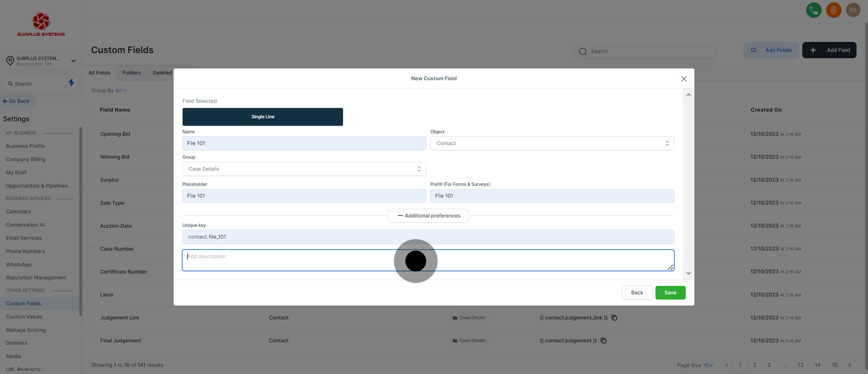Switch to the Folders tab

(131, 73)
